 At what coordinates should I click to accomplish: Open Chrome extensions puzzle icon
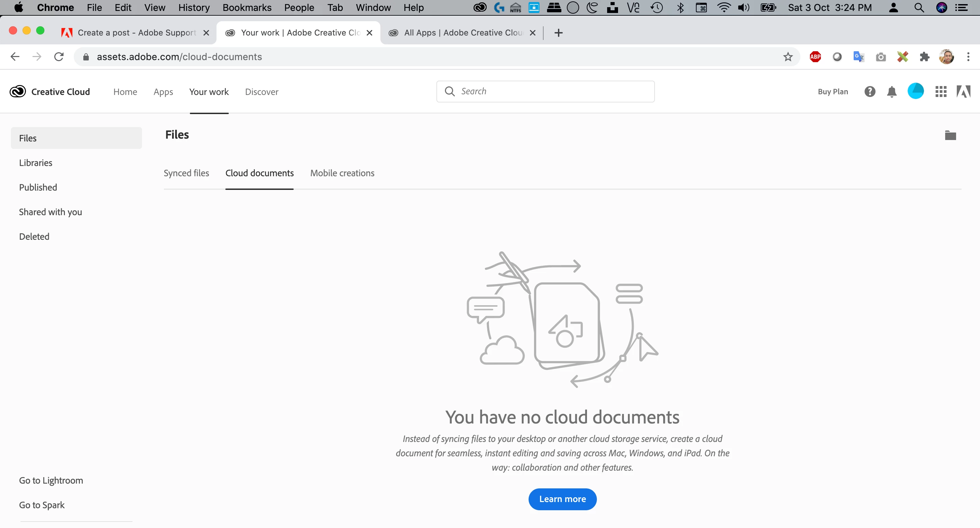pyautogui.click(x=924, y=57)
